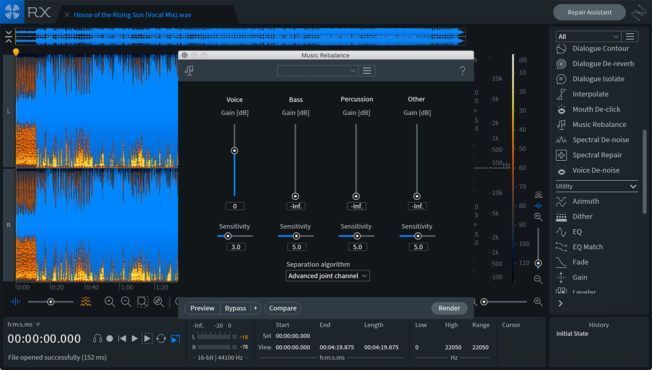Zoom in on the time axis

click(109, 302)
